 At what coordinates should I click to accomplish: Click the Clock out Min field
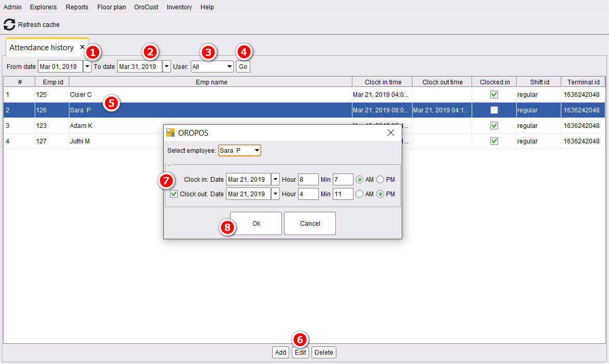tap(343, 194)
